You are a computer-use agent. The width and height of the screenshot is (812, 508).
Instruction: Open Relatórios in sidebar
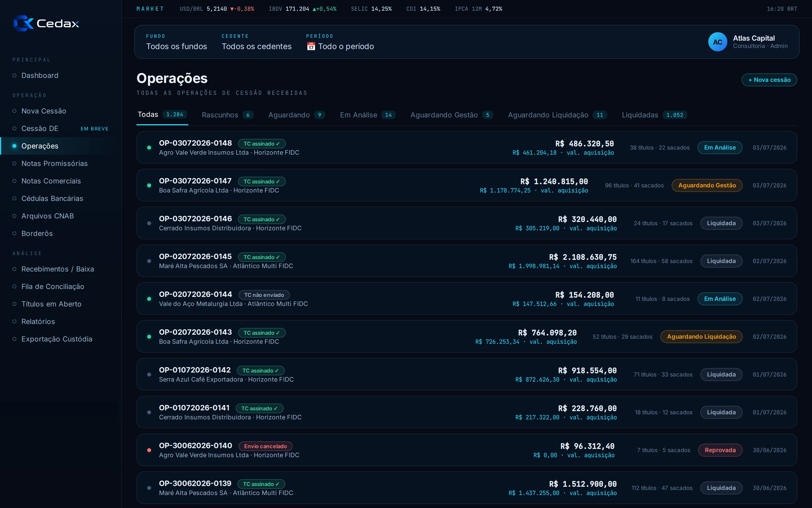tap(60, 321)
